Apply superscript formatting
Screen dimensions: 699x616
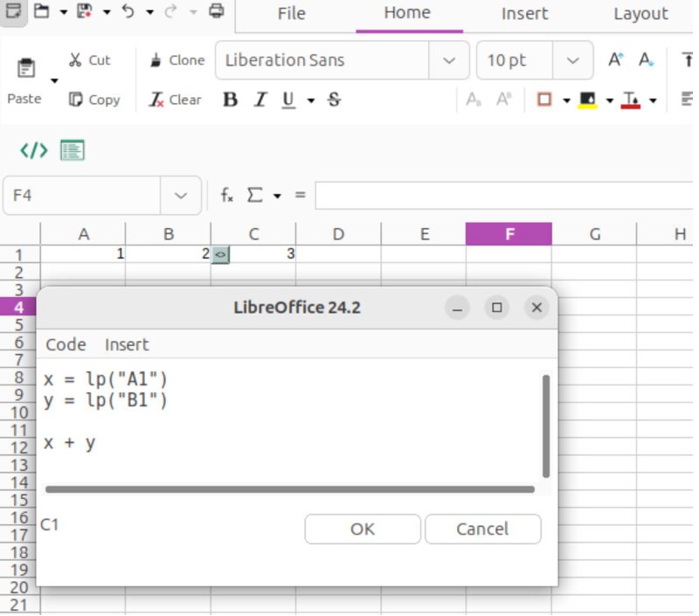pos(504,100)
